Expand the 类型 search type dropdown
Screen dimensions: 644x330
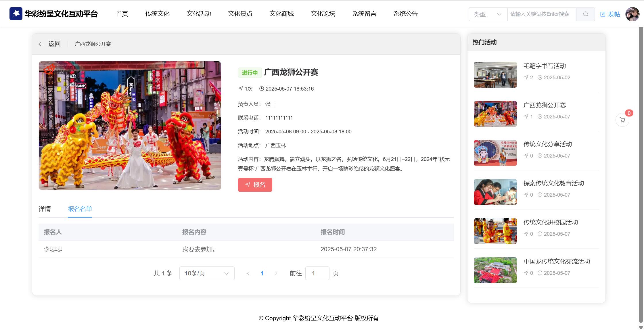click(x=488, y=14)
